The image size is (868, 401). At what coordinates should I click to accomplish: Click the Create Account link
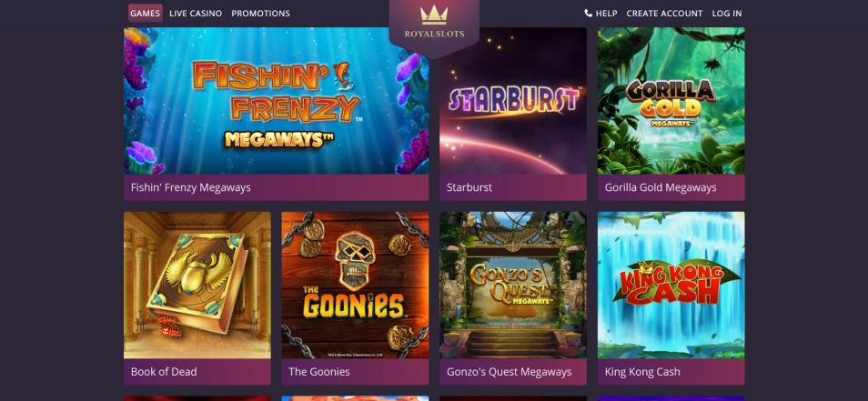click(x=664, y=14)
